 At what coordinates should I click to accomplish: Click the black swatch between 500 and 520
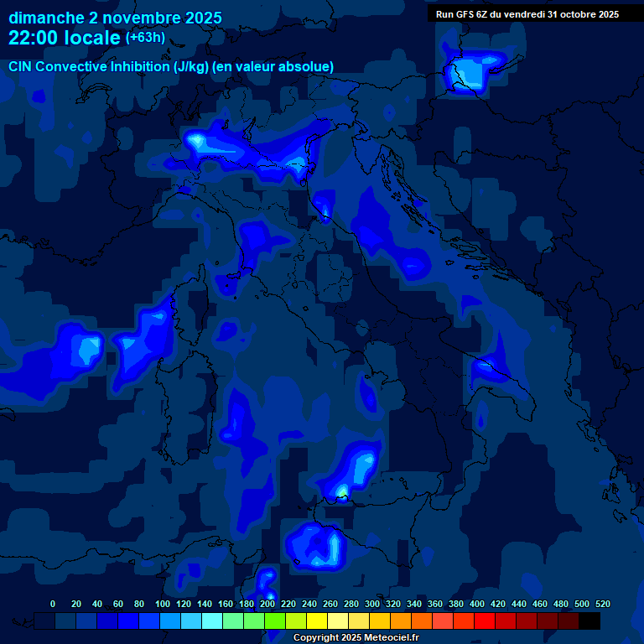tap(589, 621)
